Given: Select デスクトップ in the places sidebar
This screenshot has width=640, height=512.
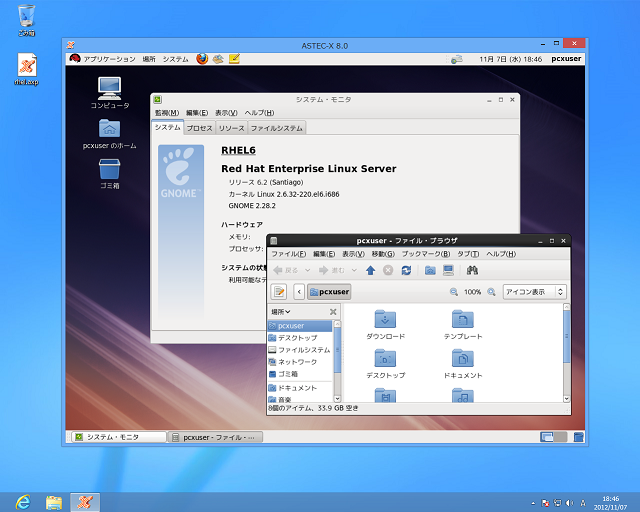Looking at the screenshot, I should coord(300,338).
